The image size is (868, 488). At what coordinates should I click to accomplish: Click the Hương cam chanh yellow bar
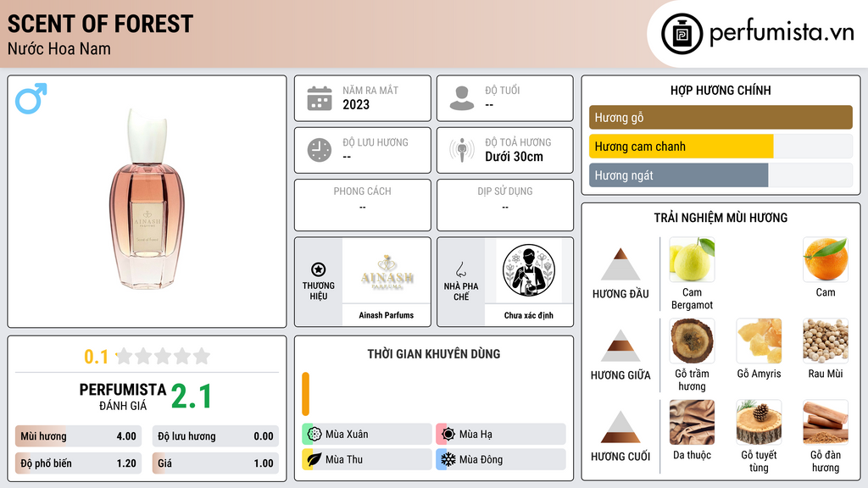point(681,147)
